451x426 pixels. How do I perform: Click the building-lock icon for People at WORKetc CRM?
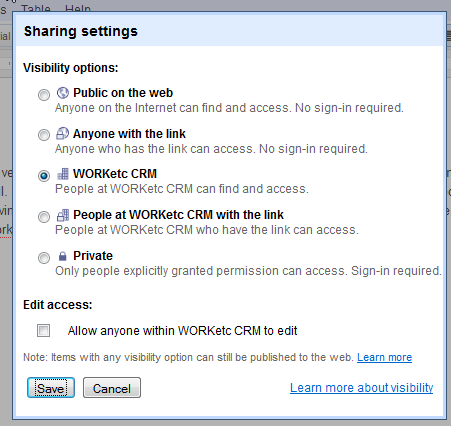point(63,215)
